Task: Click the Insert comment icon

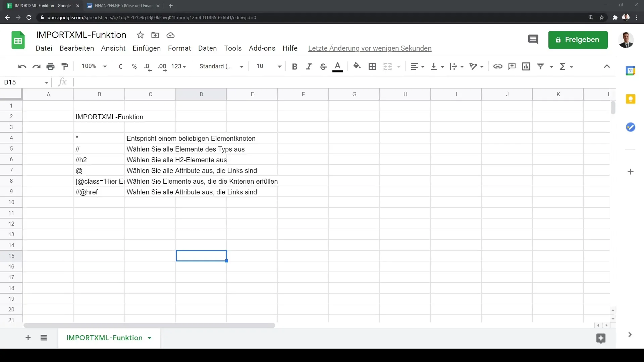Action: click(x=512, y=66)
